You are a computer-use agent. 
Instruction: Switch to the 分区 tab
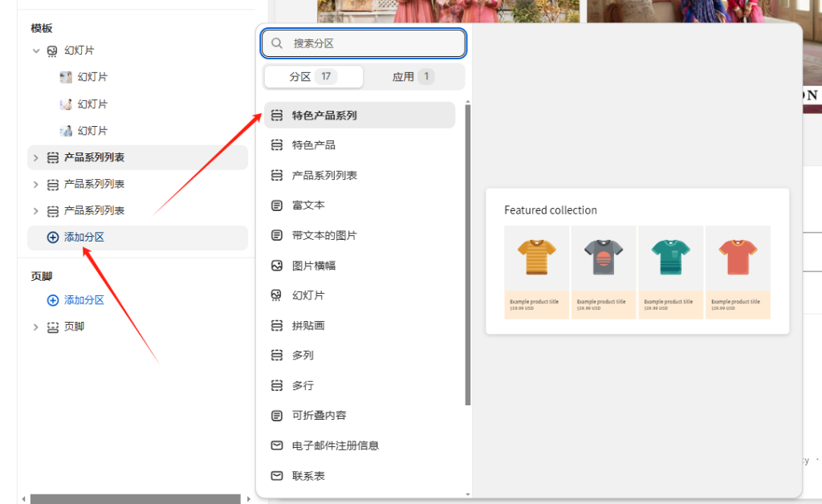pos(313,76)
